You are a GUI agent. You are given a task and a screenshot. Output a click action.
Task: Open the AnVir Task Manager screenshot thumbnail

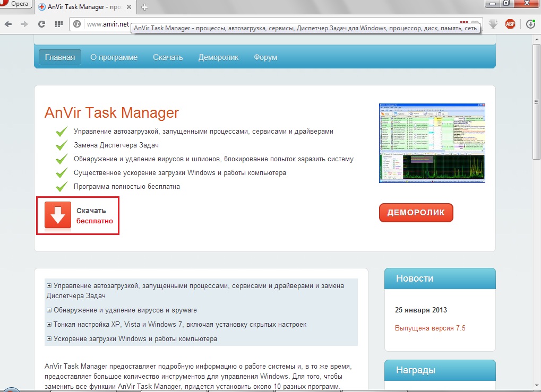pos(432,143)
